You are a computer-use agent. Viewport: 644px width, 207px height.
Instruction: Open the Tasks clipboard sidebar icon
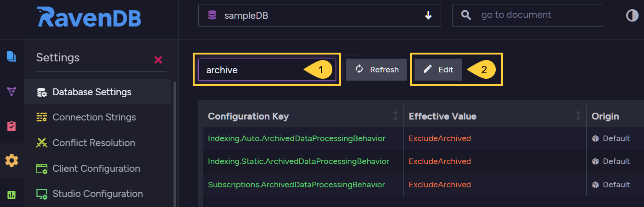(11, 126)
